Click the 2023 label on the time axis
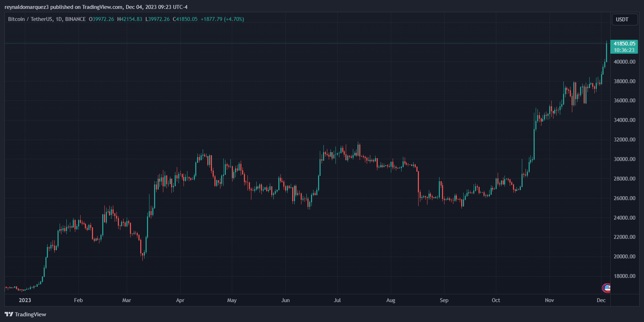Screen dimensions: 644x322 click(25, 300)
